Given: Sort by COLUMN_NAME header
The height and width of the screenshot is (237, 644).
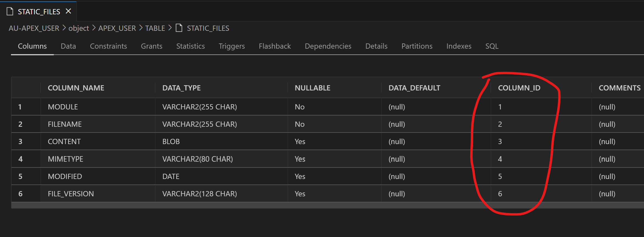Looking at the screenshot, I should pos(76,88).
